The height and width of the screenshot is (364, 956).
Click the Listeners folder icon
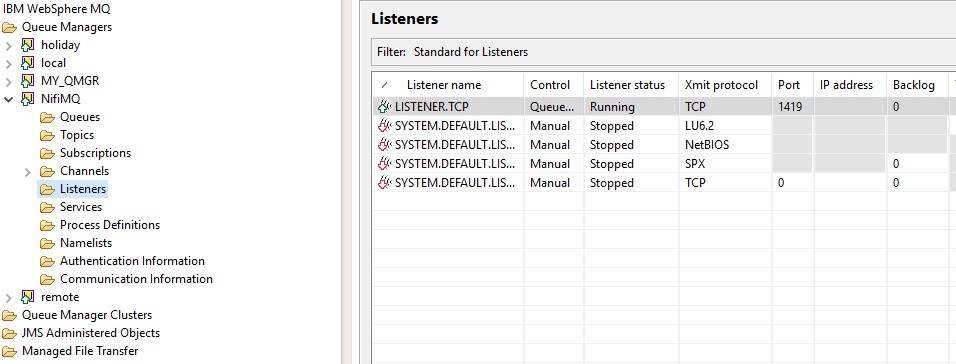click(47, 189)
